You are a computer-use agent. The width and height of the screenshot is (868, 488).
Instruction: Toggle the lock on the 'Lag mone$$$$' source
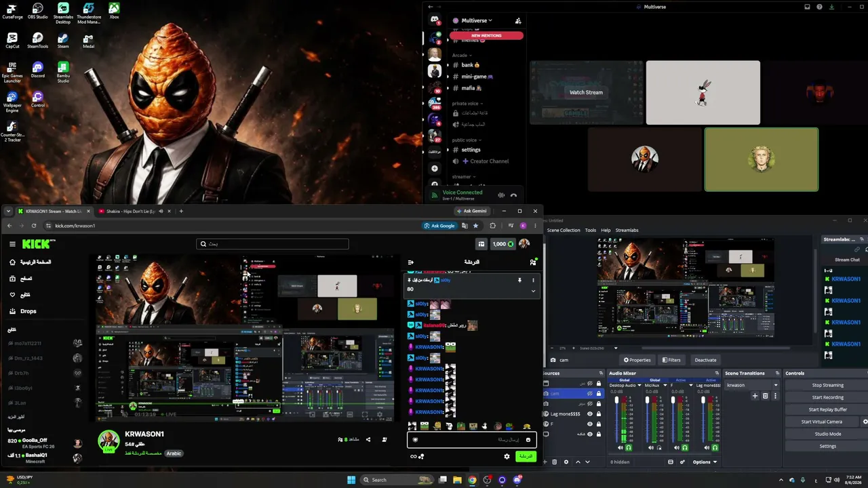click(x=599, y=413)
